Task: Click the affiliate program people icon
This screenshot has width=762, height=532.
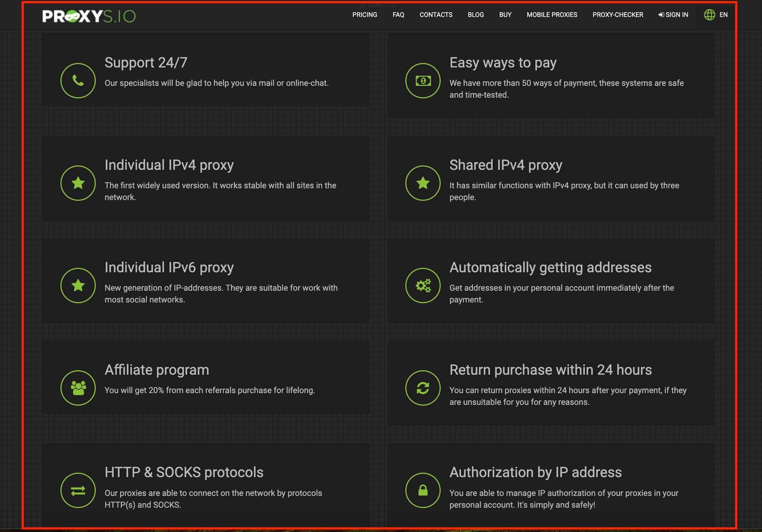Action: tap(77, 388)
